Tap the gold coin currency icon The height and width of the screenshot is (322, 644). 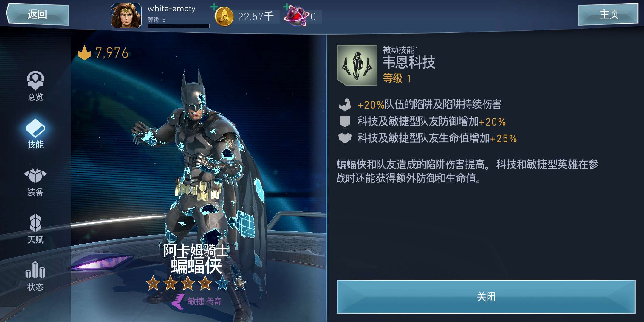click(x=224, y=16)
